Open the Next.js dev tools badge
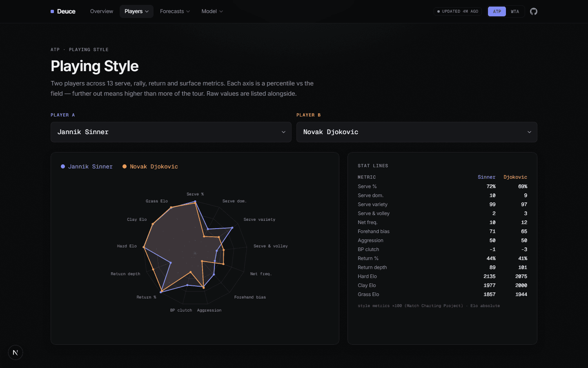Image resolution: width=588 pixels, height=368 pixels. [x=16, y=352]
